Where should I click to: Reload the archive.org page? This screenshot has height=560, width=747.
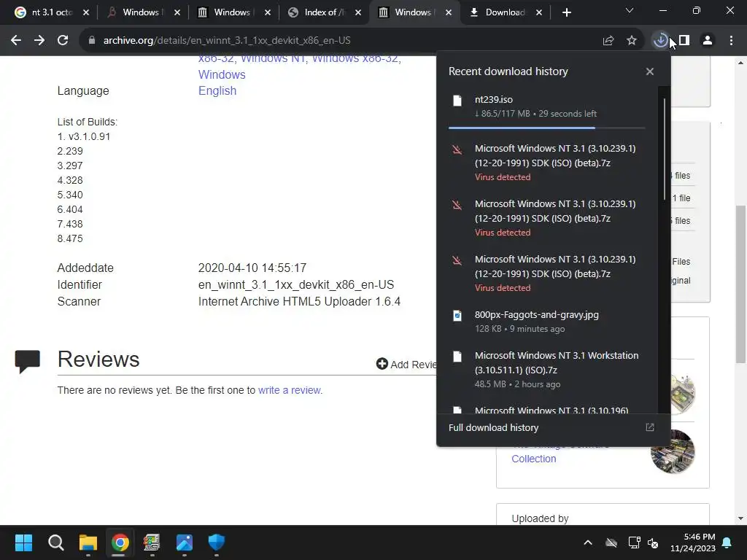pyautogui.click(x=63, y=41)
